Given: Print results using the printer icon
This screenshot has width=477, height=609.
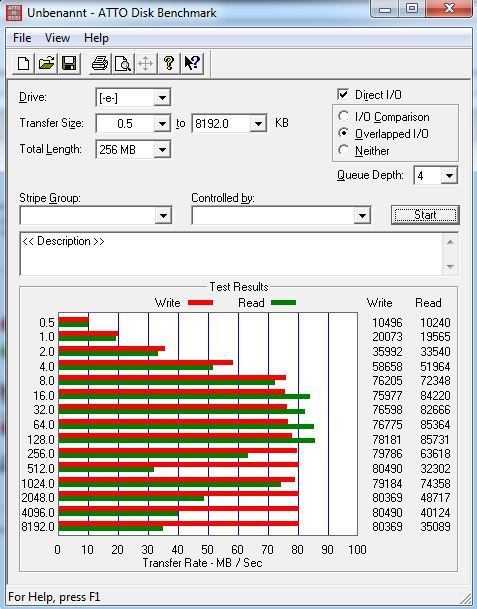Looking at the screenshot, I should [100, 63].
